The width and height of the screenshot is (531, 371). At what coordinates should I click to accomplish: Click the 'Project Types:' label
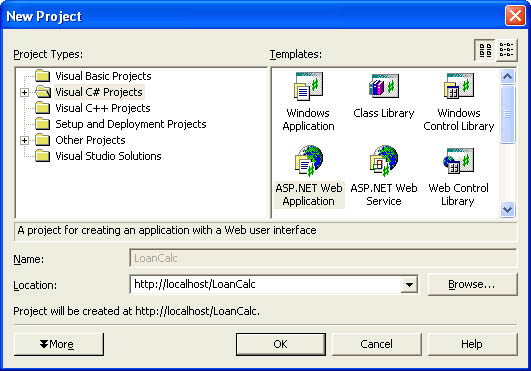(48, 54)
